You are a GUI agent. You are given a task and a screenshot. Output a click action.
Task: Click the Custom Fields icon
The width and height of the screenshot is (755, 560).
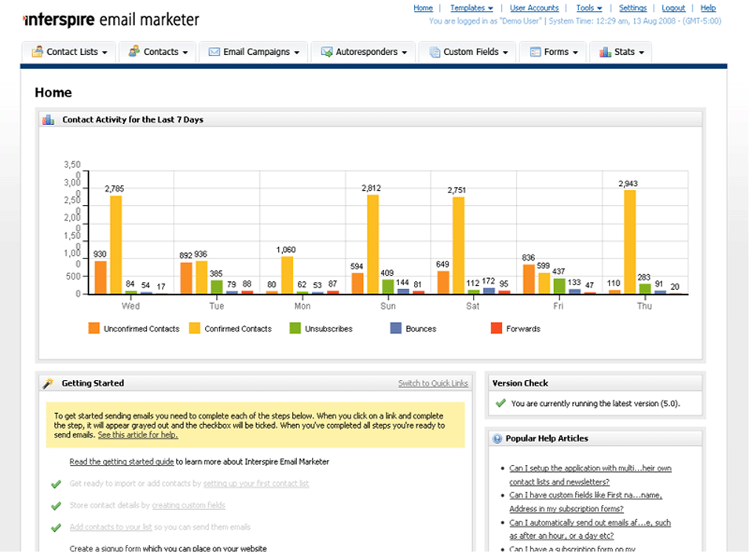pos(434,52)
